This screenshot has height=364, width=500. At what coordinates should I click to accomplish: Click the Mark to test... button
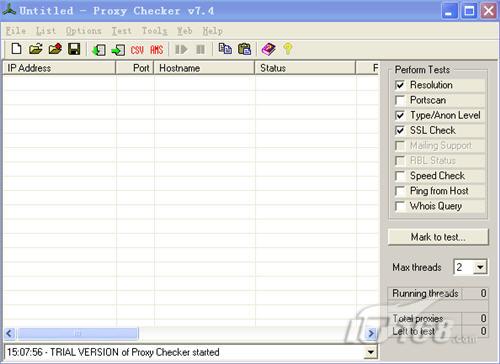(438, 237)
